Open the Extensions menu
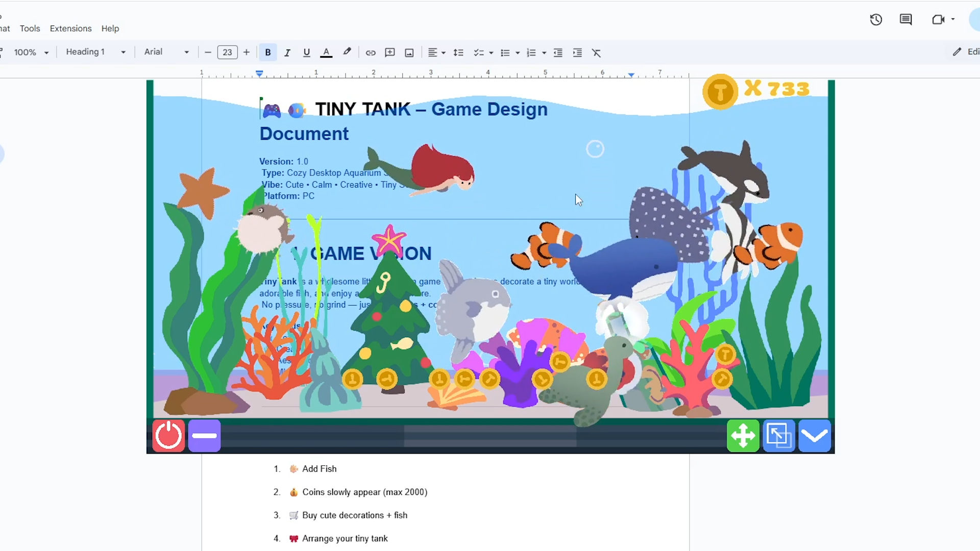 (x=70, y=28)
